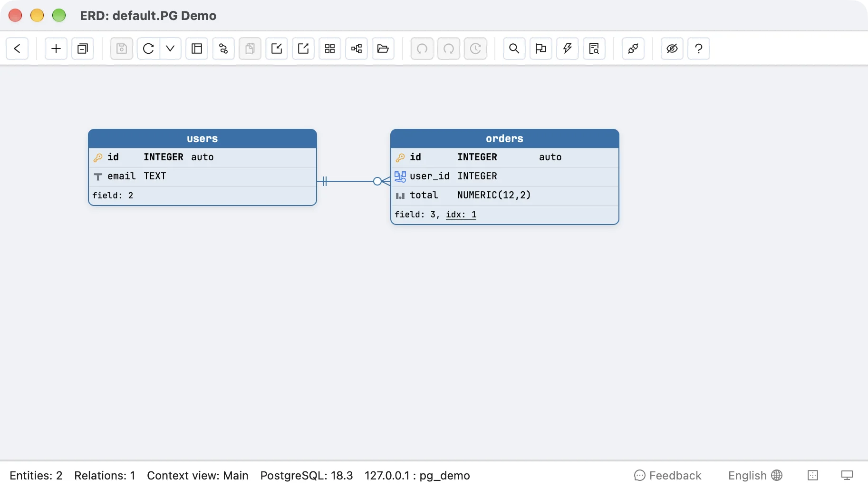Click the refresh diagram icon
The image size is (868, 489).
(x=148, y=49)
